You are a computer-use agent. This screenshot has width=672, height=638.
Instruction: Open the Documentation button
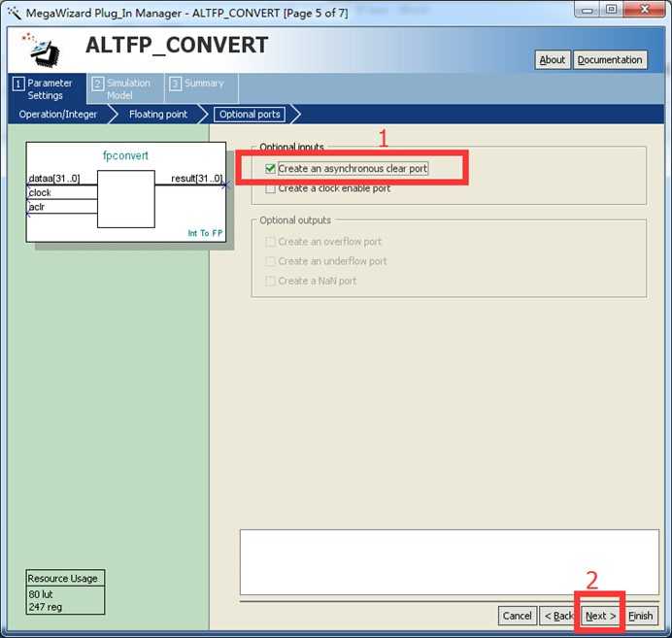610,60
